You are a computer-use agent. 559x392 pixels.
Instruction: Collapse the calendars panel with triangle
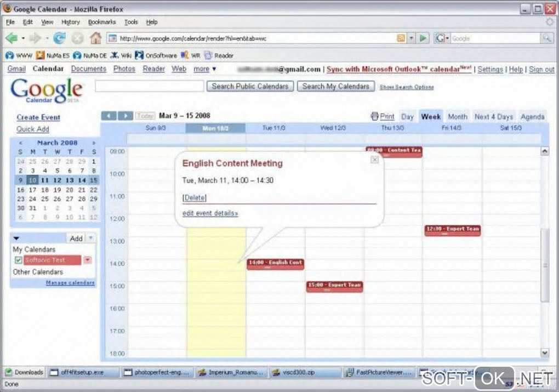(16, 238)
